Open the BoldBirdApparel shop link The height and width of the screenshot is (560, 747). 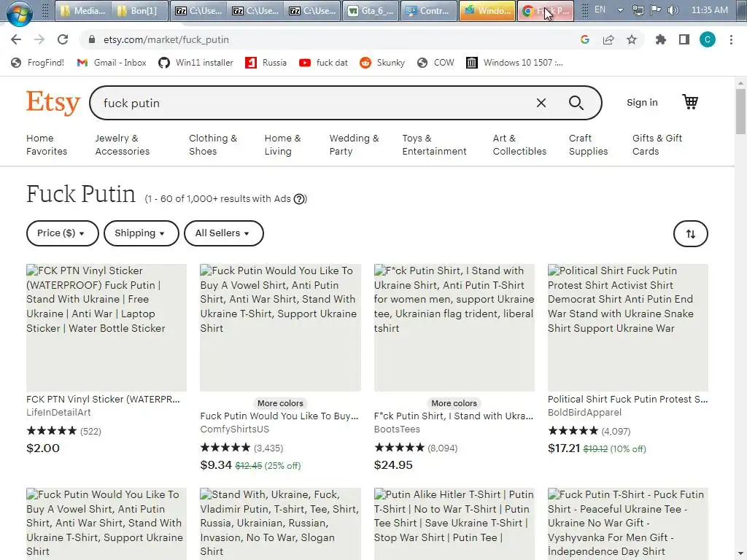pyautogui.click(x=584, y=413)
